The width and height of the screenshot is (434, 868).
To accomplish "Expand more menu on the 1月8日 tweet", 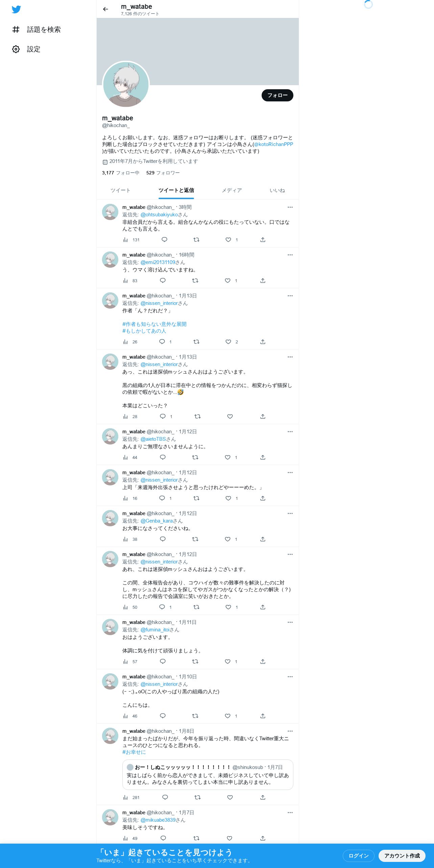I will (290, 731).
